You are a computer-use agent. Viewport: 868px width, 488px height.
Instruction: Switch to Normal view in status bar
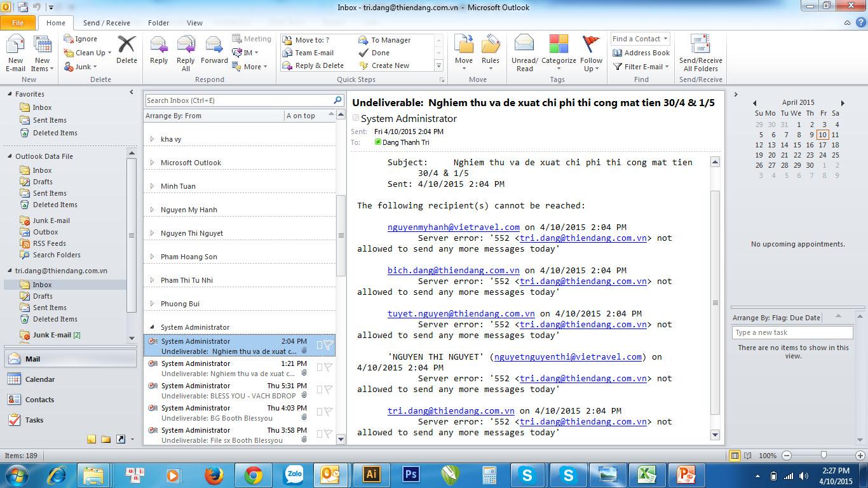[x=735, y=456]
